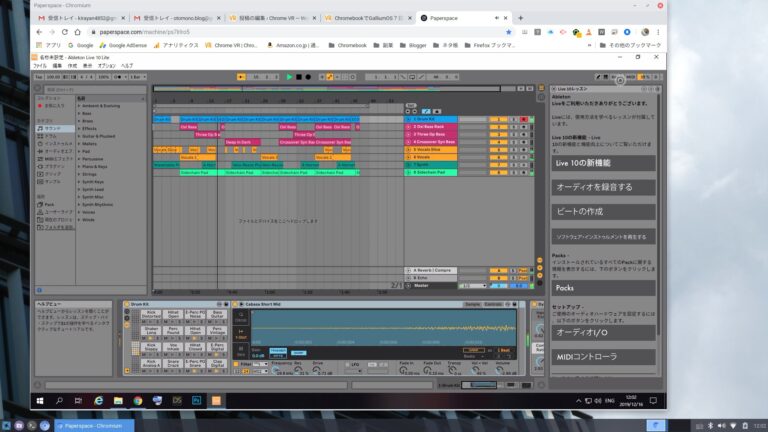The height and width of the screenshot is (432, 768).
Task: Open the Live 10の新機能 lesson
Action: [x=603, y=163]
